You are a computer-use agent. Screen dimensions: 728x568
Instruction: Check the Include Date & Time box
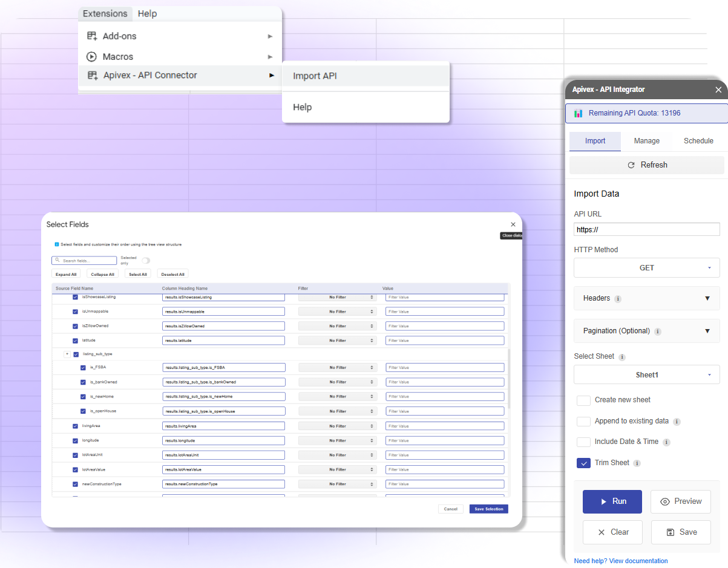pos(583,442)
